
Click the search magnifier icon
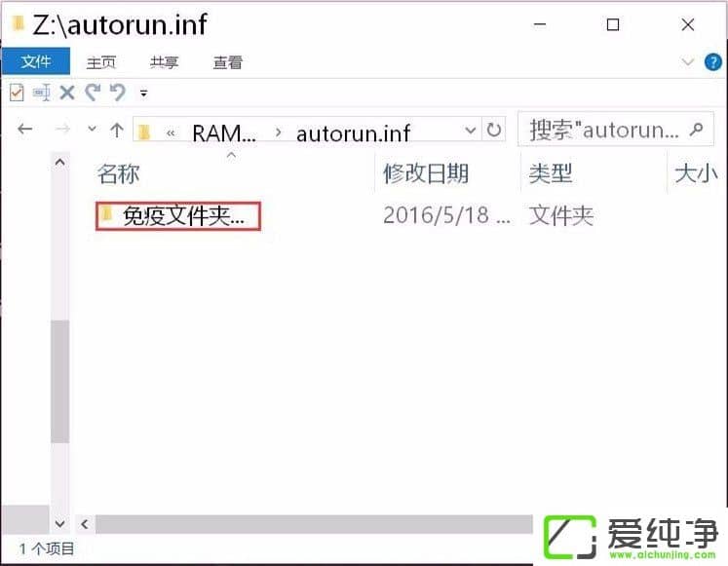[696, 130]
